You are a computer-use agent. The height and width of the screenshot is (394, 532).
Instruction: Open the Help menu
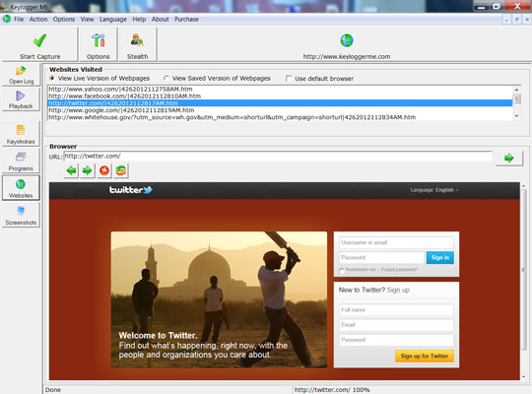[139, 20]
